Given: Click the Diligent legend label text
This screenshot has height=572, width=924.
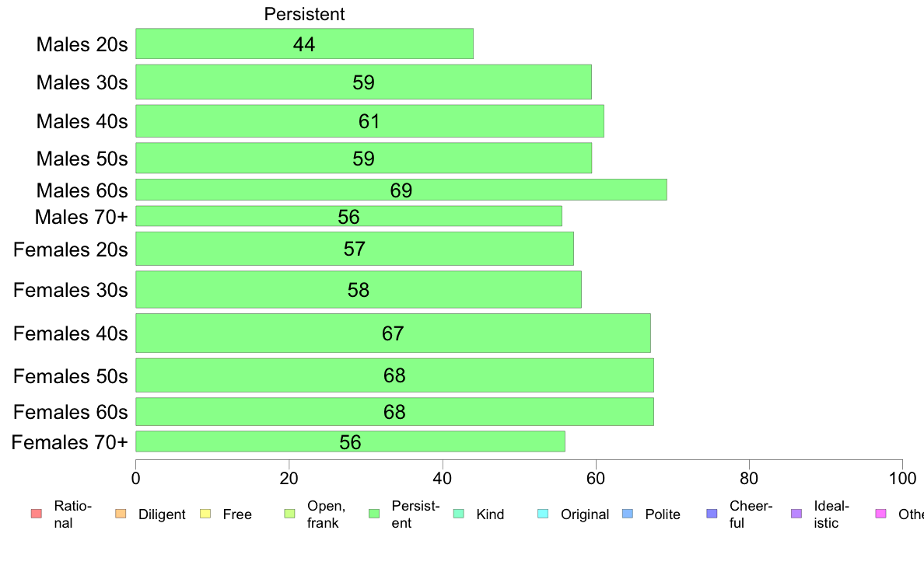Looking at the screenshot, I should (x=162, y=514).
